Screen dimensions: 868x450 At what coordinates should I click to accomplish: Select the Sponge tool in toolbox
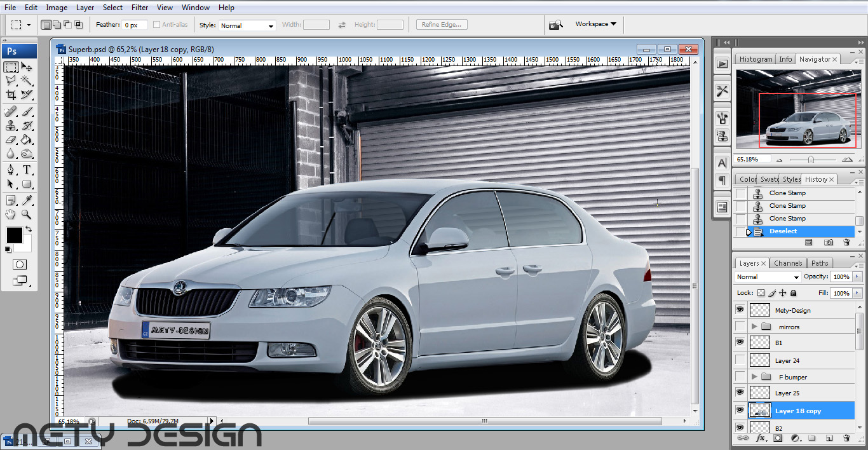point(27,153)
